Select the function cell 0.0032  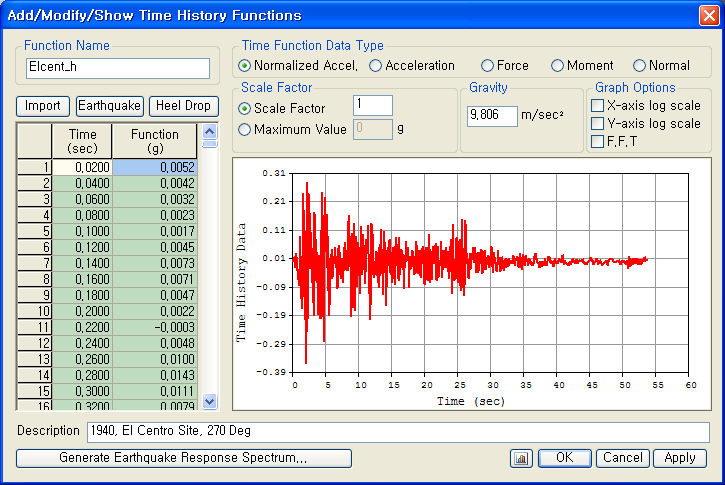point(155,199)
